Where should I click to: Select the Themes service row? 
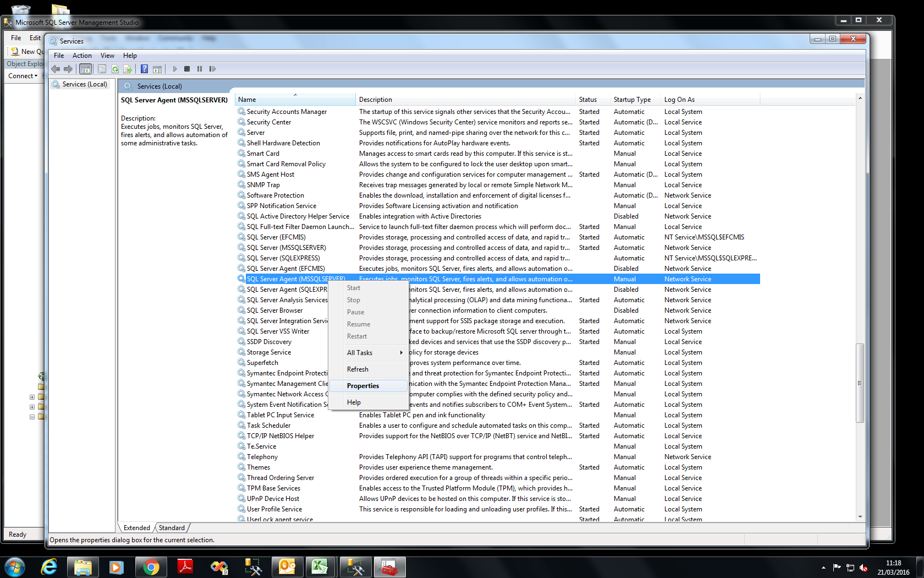click(498, 467)
